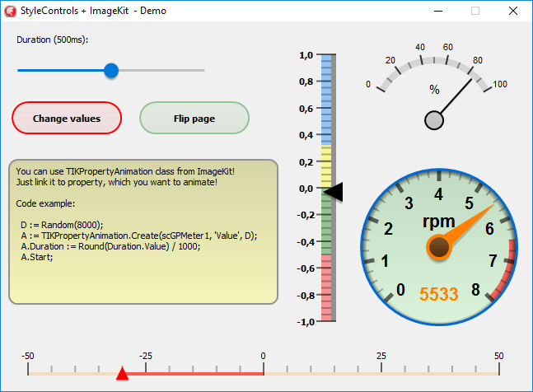Screen dimensions: 533x392
Task: Click the 0,8 label on vertical meter
Action: click(x=306, y=82)
